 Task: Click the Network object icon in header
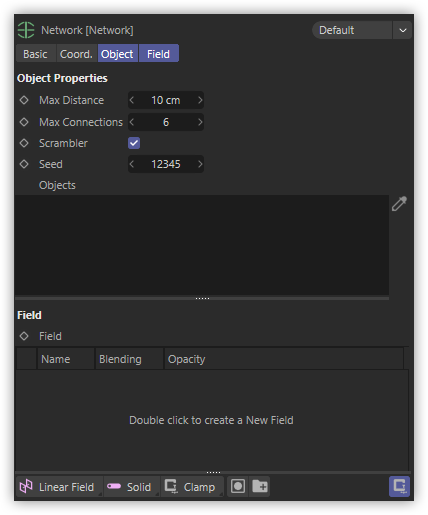pyautogui.click(x=26, y=30)
